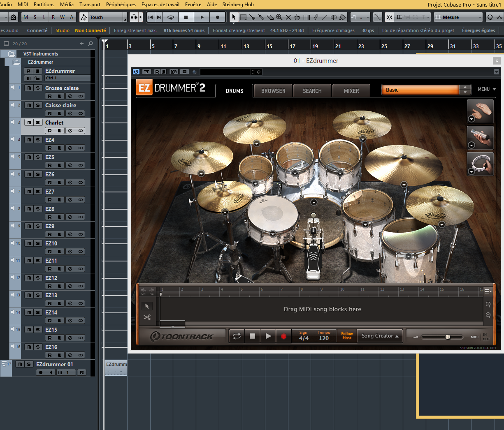The width and height of the screenshot is (504, 430).
Task: Select the Zoom magnifier tool
Action: pos(279,17)
